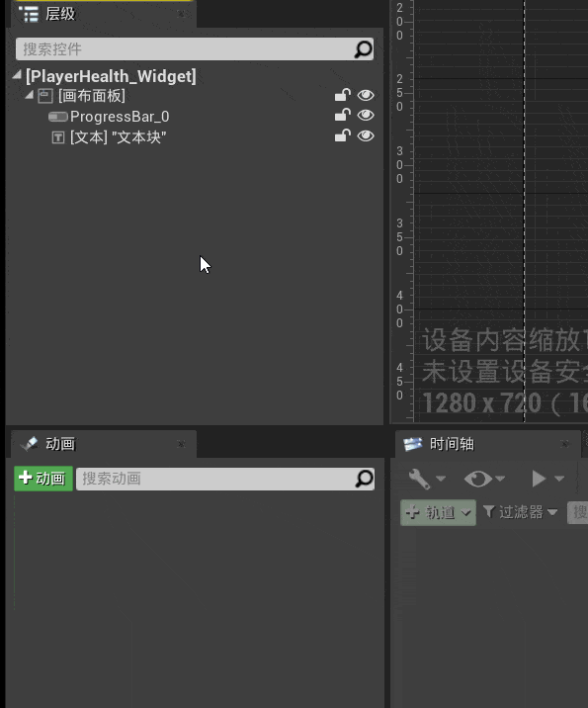
Task: Click the search magnifier in 搜索控件 field
Action: coord(364,49)
